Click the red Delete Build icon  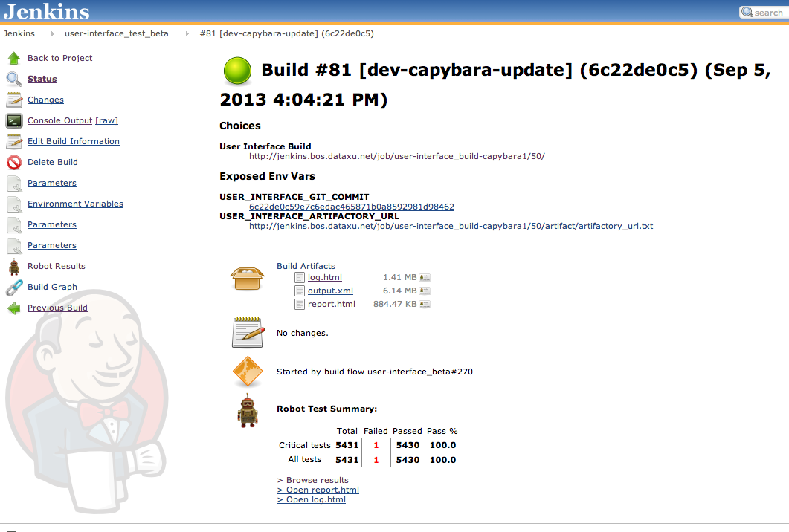click(x=14, y=162)
